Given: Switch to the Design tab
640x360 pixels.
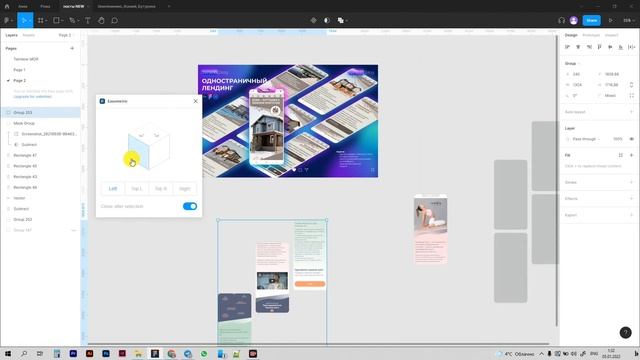Looking at the screenshot, I should (x=571, y=35).
